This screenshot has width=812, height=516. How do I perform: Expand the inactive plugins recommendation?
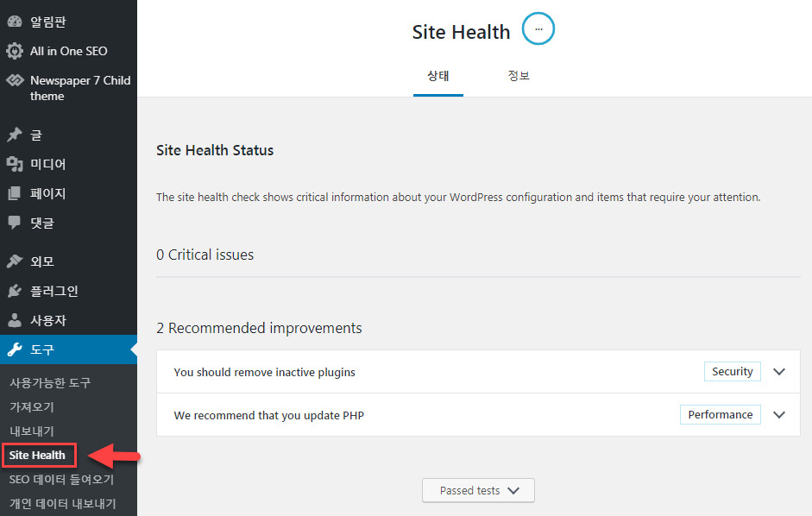pyautogui.click(x=779, y=372)
